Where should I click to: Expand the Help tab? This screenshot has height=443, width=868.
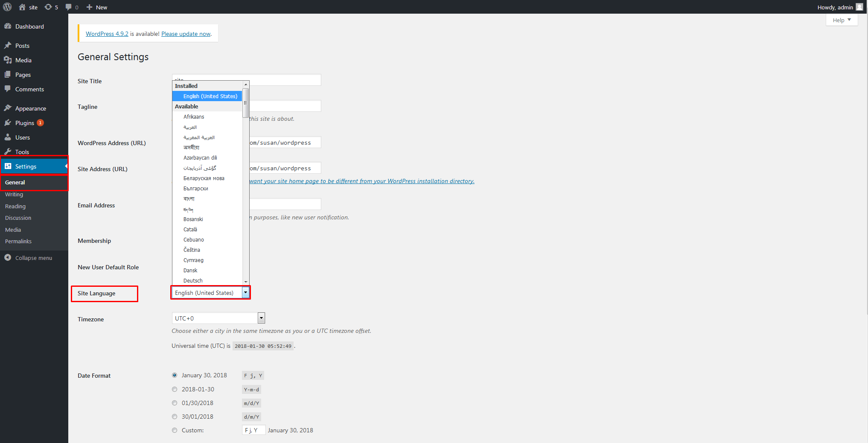pos(842,20)
